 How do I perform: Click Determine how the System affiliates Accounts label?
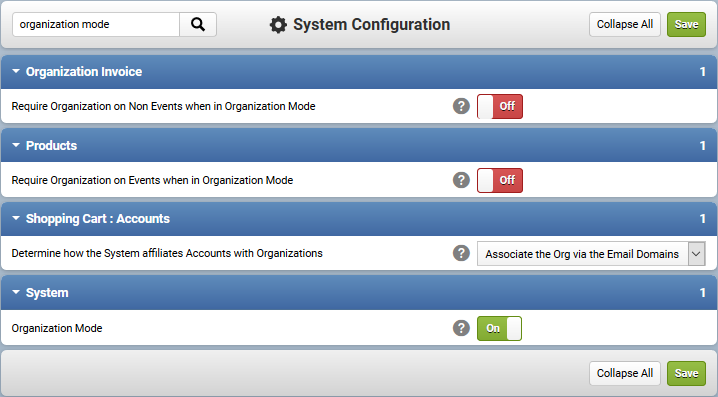click(167, 253)
